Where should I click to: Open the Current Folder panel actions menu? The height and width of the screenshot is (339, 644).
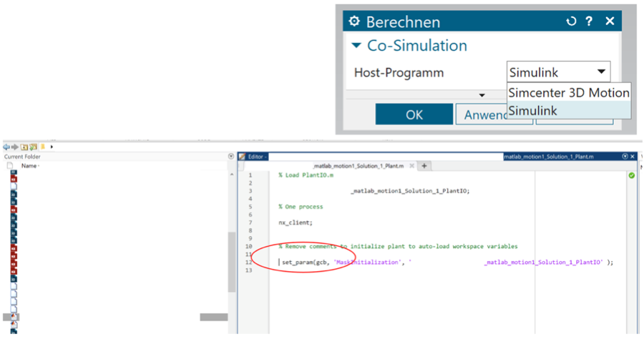(x=231, y=157)
